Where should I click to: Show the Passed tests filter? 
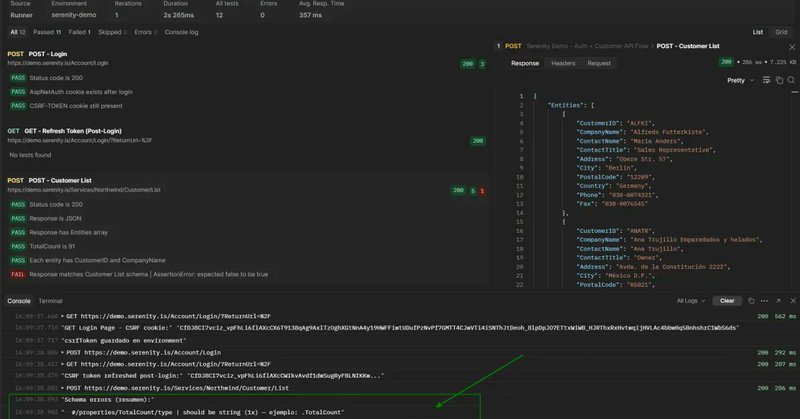point(48,33)
